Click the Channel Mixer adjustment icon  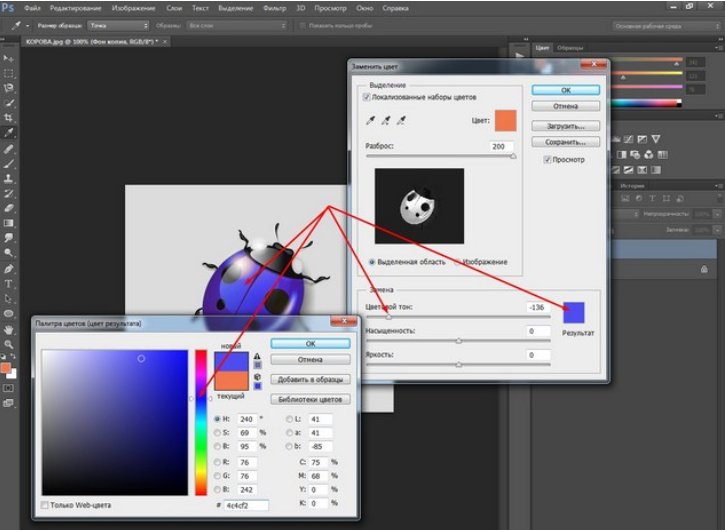[649, 155]
